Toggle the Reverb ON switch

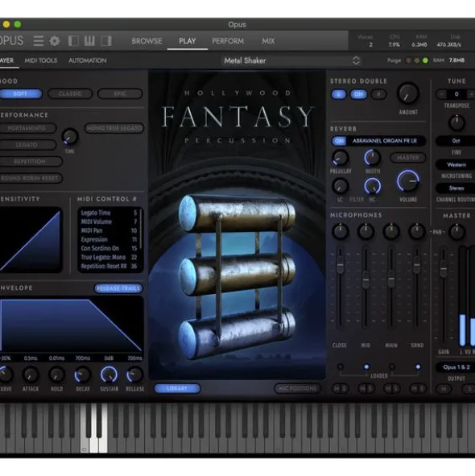(x=339, y=141)
